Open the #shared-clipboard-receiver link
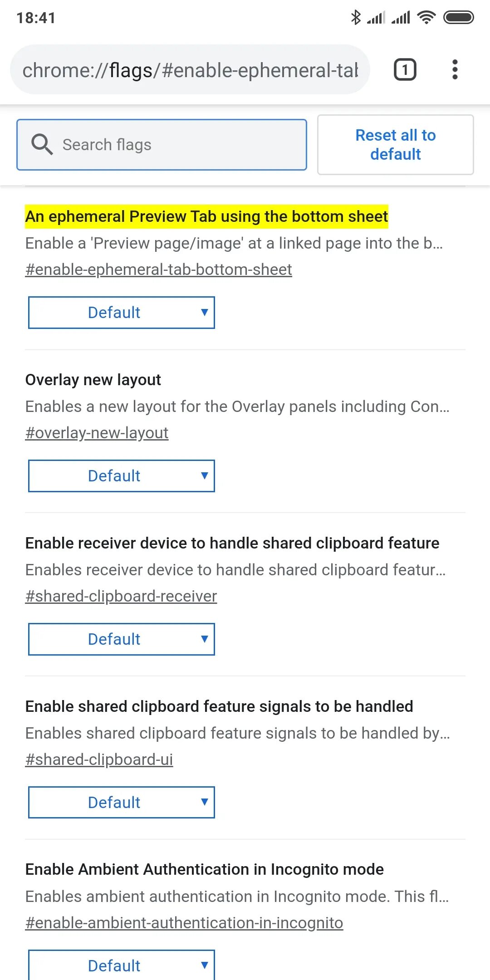Image resolution: width=490 pixels, height=980 pixels. click(x=121, y=596)
